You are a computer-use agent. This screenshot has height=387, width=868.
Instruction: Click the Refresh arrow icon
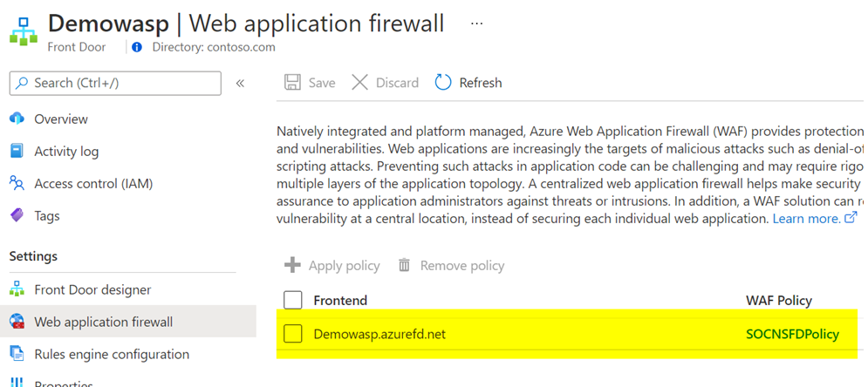pos(443,83)
